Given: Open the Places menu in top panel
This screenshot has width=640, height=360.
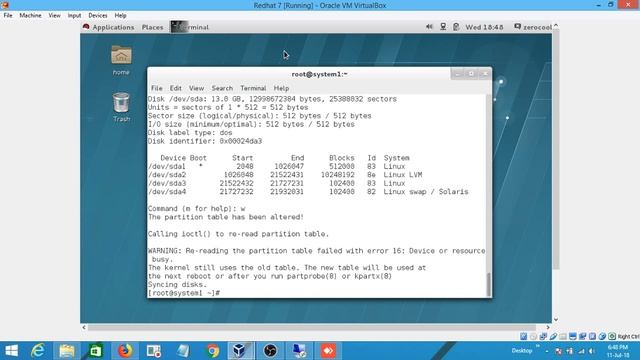Looking at the screenshot, I should tap(152, 27).
